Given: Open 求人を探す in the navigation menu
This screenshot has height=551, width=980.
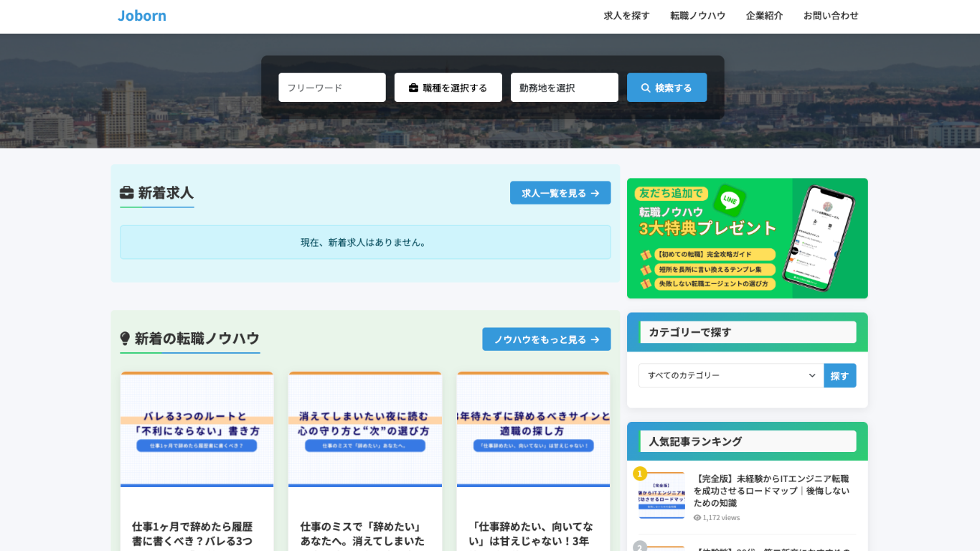Looking at the screenshot, I should (x=626, y=16).
